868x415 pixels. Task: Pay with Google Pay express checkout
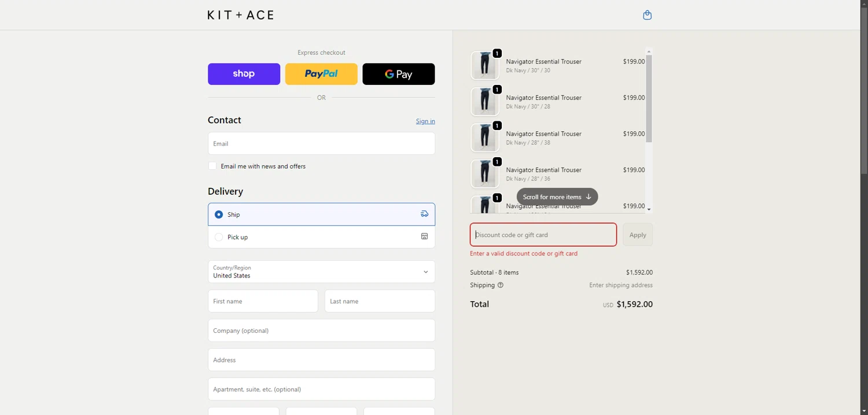coord(399,74)
